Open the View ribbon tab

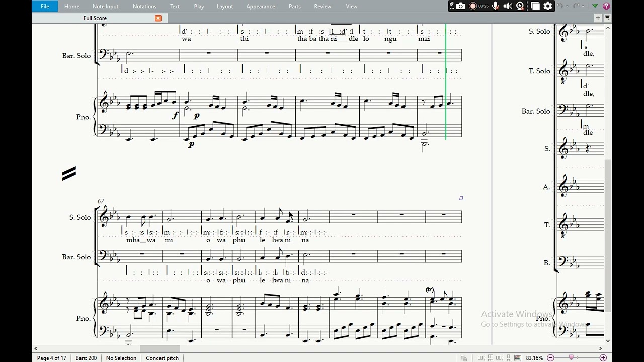[x=352, y=6]
